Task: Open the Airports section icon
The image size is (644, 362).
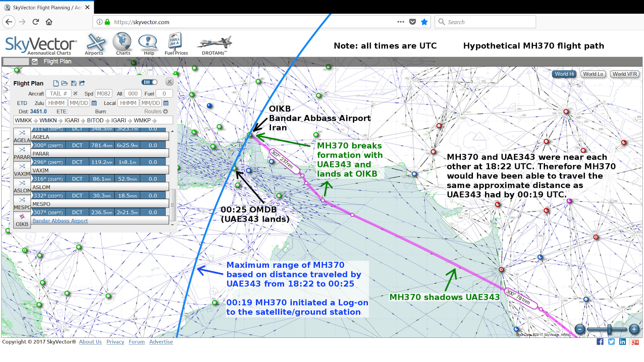Action: click(95, 44)
